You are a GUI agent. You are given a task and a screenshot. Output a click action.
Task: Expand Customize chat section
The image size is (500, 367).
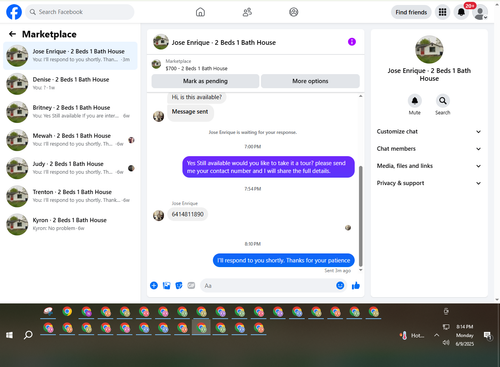pos(429,131)
